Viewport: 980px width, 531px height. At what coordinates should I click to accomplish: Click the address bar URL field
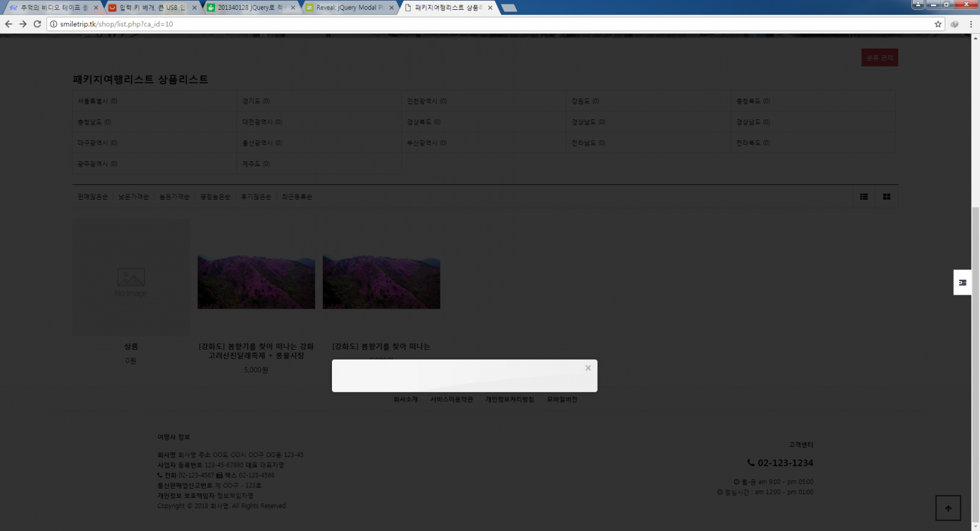[490, 24]
